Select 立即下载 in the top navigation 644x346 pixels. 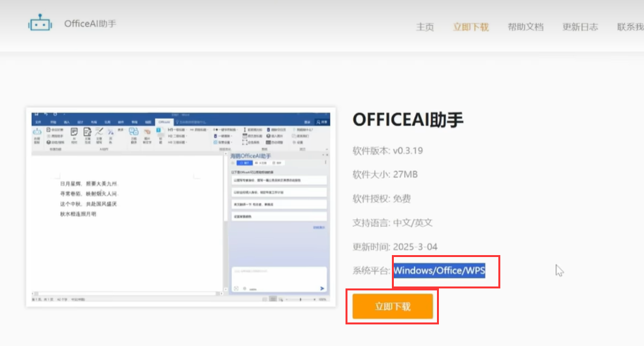click(471, 27)
